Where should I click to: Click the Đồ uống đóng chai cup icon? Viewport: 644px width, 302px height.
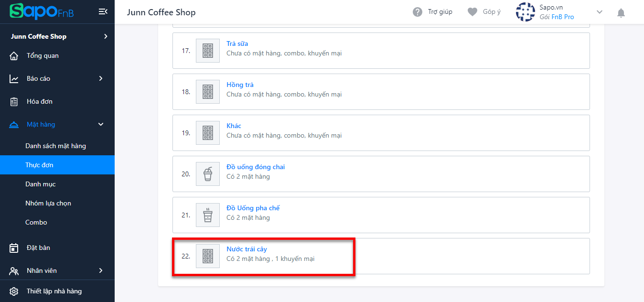(x=208, y=174)
